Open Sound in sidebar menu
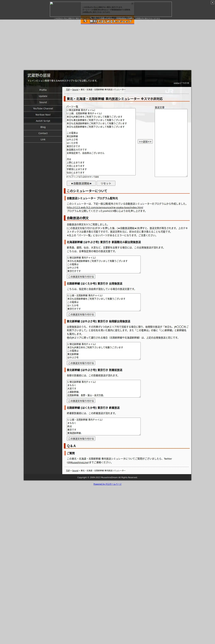Screen dimensions: 215x644 coord(43,102)
